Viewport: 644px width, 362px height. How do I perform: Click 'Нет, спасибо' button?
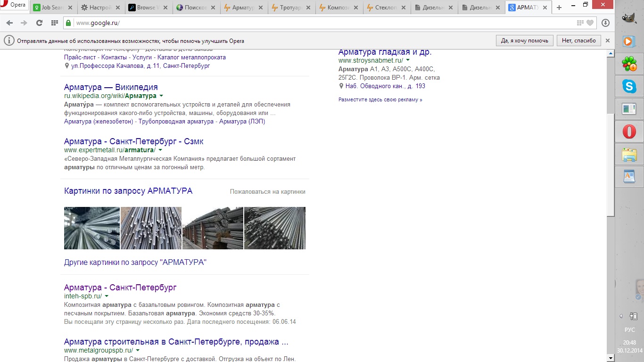pos(579,41)
